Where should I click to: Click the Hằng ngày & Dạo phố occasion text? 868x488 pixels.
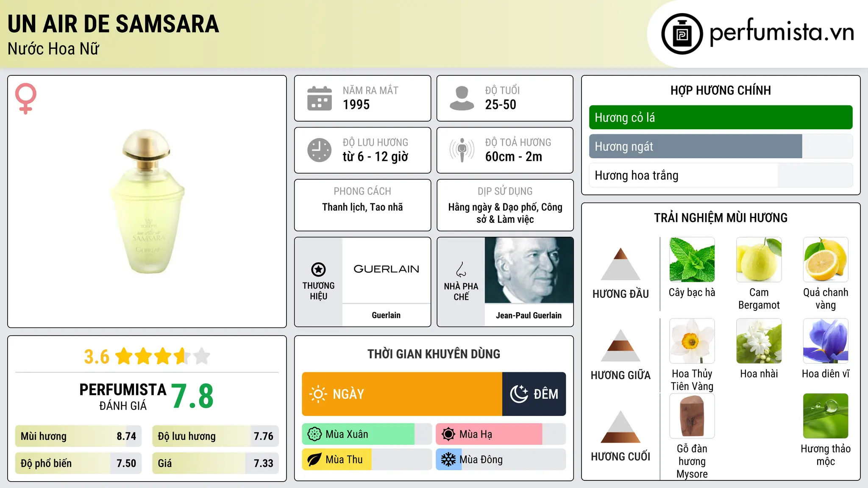point(505,213)
